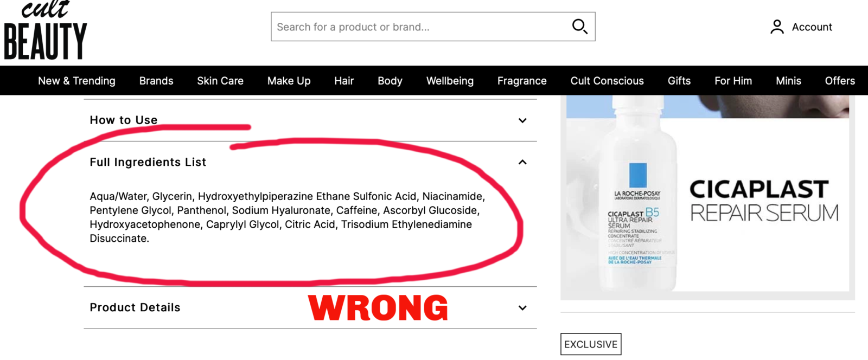Viewport: 868px width, 360px height.
Task: Open the Make Up menu
Action: click(x=289, y=81)
